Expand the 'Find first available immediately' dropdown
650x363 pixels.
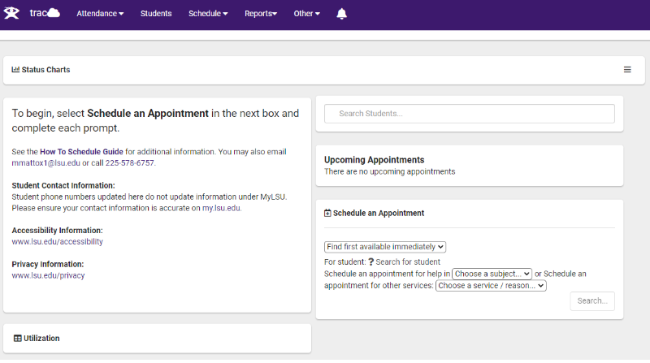coord(385,247)
